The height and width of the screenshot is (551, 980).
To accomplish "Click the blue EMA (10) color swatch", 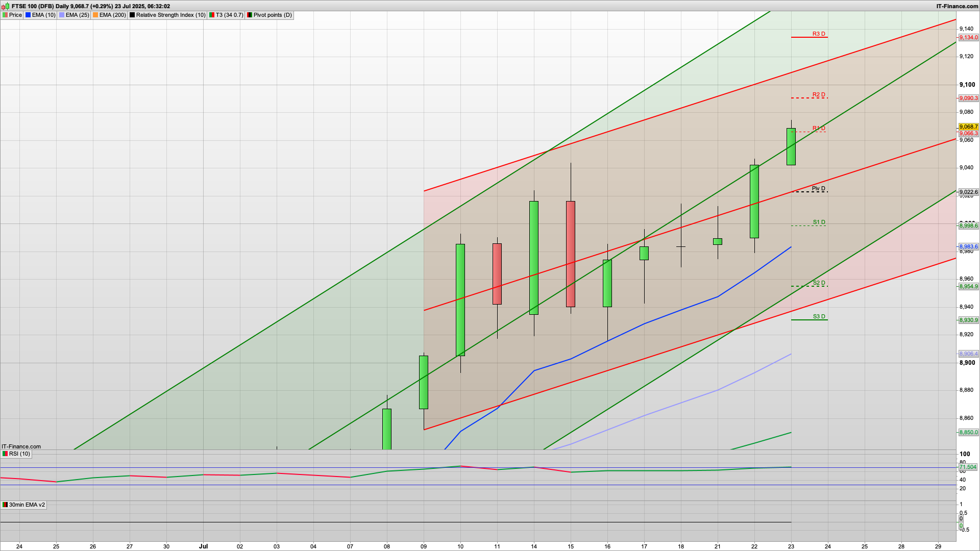I will tap(28, 15).
